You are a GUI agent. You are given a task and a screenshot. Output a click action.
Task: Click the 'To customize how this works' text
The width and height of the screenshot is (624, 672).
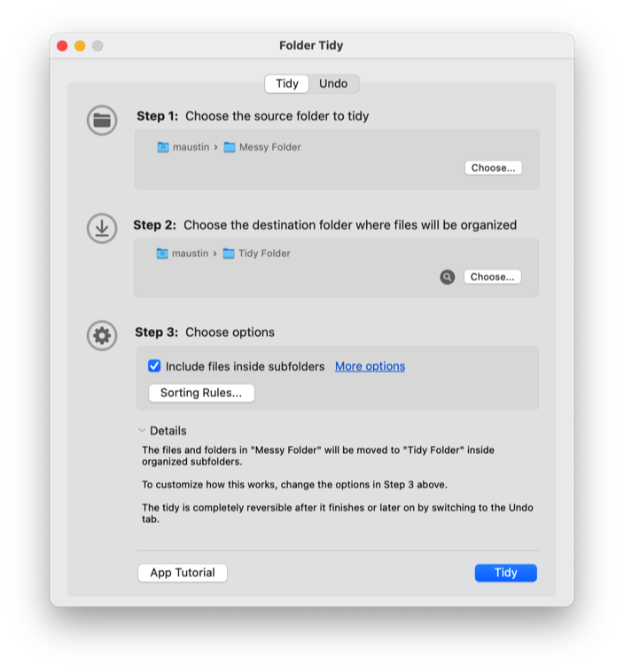pos(295,484)
